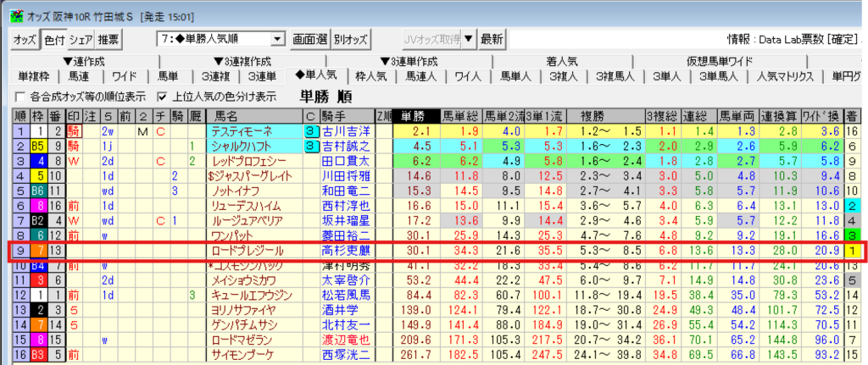
Task: Uncheck 上位人気の色分け表示 checkbox
Action: pyautogui.click(x=163, y=96)
